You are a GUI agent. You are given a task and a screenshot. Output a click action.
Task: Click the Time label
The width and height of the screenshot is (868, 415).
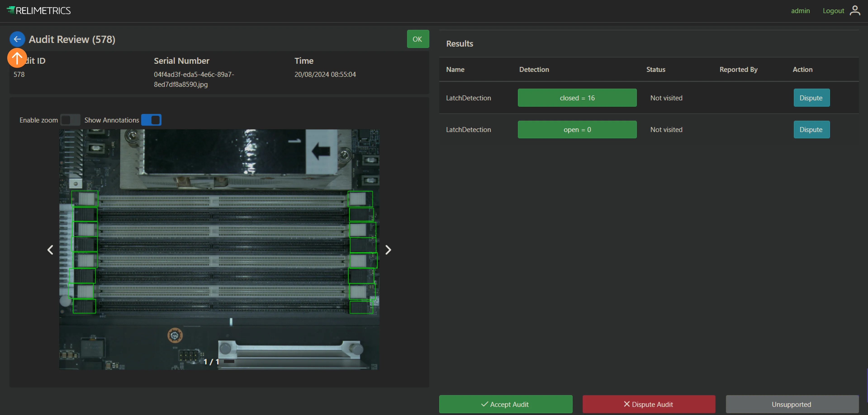(x=304, y=61)
